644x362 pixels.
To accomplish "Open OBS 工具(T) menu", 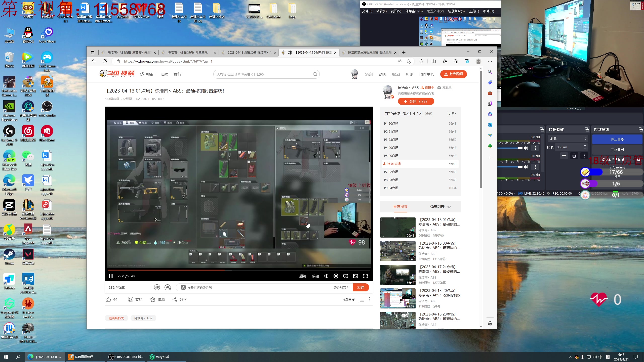I will pyautogui.click(x=473, y=11).
